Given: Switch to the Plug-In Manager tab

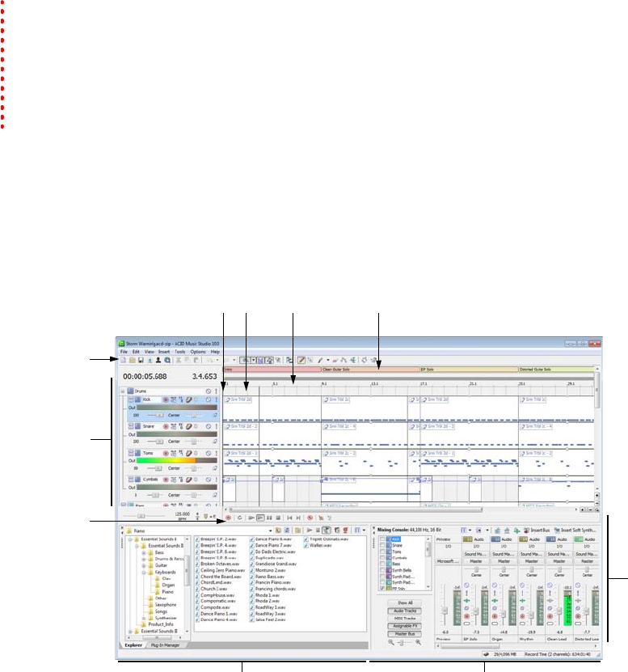Looking at the screenshot, I should [165, 645].
